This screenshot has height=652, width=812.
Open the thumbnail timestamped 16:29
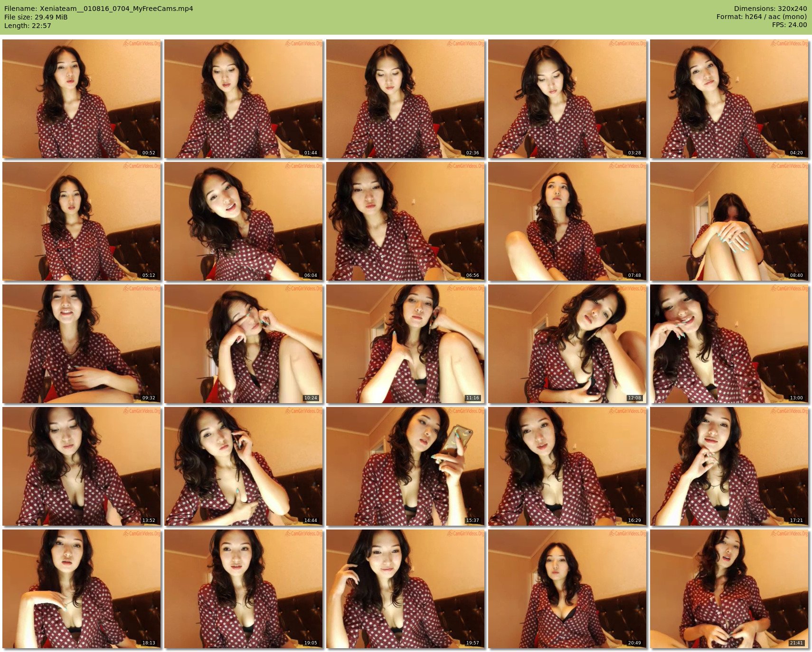567,466
